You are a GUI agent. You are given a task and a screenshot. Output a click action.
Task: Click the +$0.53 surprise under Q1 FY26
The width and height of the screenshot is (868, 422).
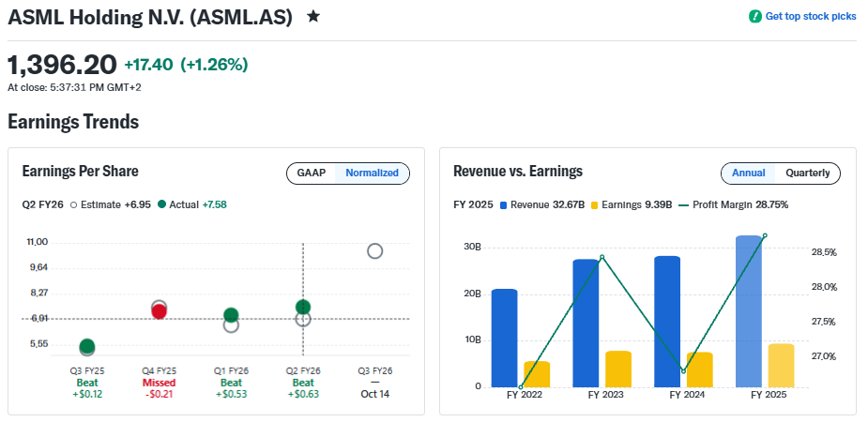tap(231, 395)
